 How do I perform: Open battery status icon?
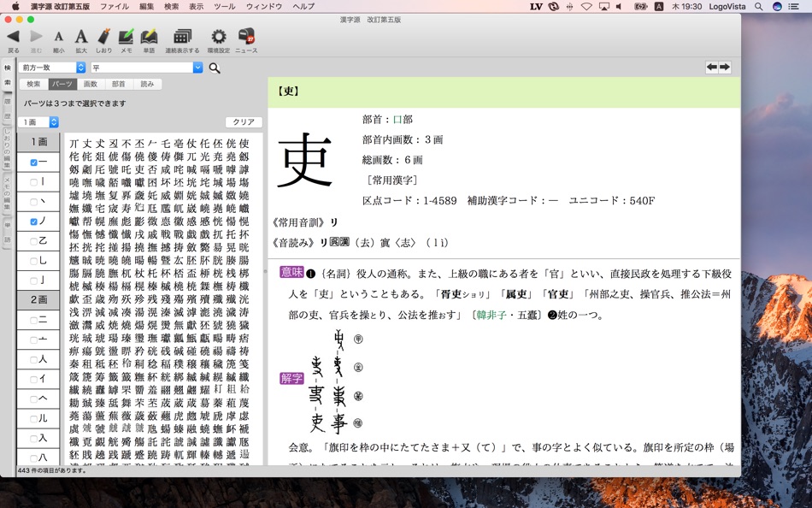coord(640,6)
